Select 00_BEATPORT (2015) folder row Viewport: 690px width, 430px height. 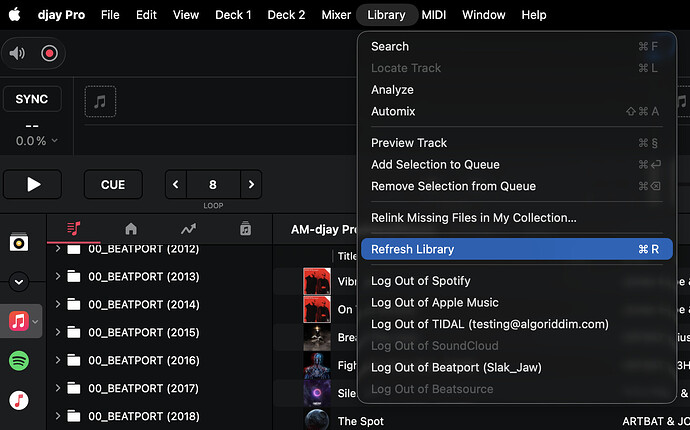(159, 332)
